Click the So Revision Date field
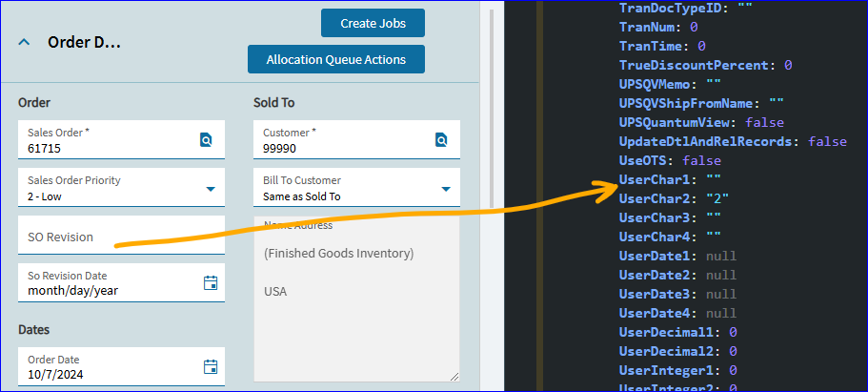 (x=121, y=282)
